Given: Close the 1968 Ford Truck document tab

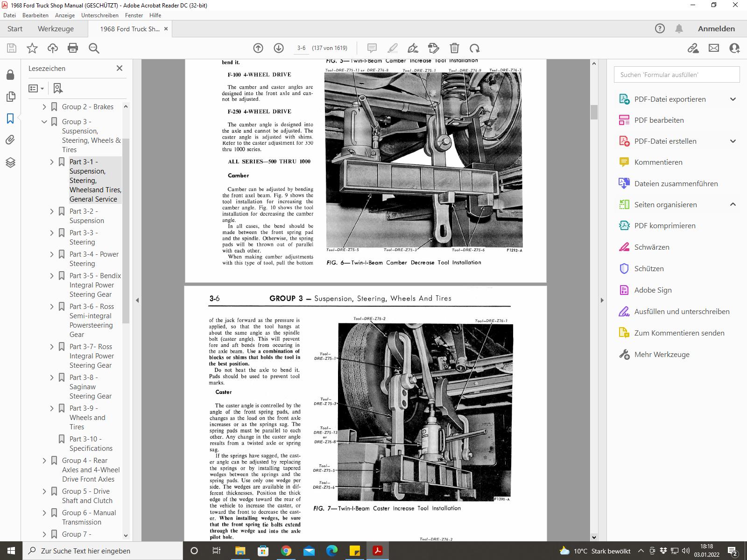Looking at the screenshot, I should click(166, 28).
